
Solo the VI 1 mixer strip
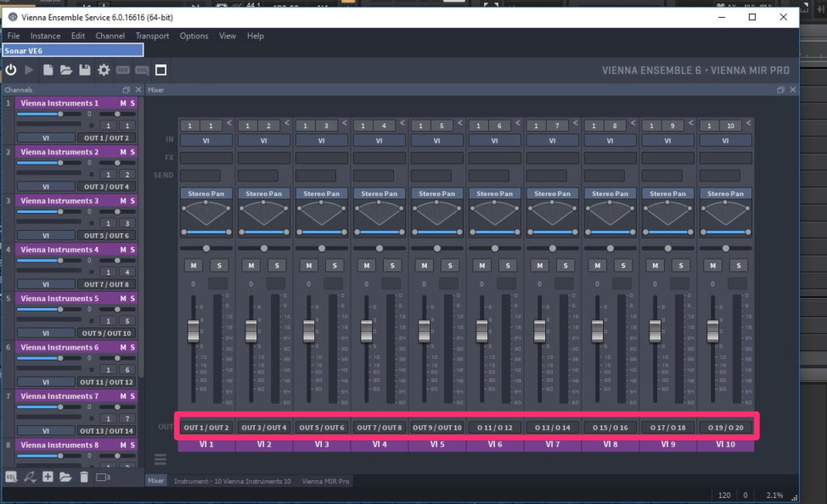(x=219, y=266)
